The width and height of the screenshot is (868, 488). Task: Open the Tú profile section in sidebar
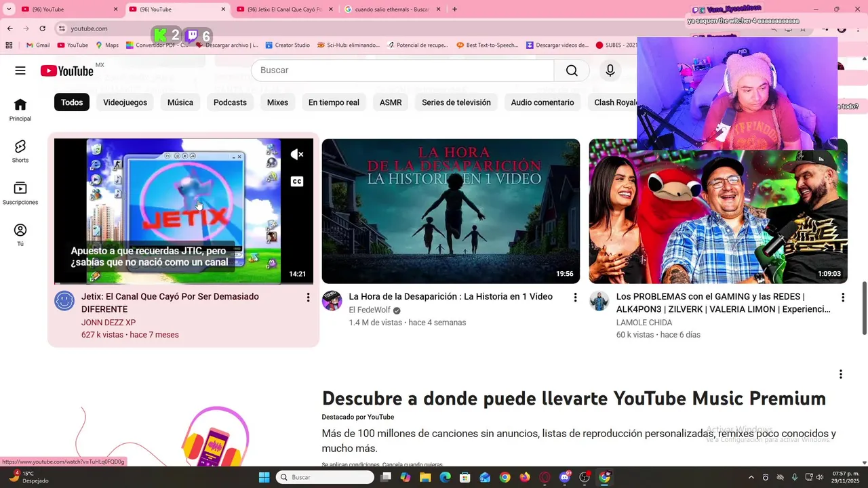20,235
